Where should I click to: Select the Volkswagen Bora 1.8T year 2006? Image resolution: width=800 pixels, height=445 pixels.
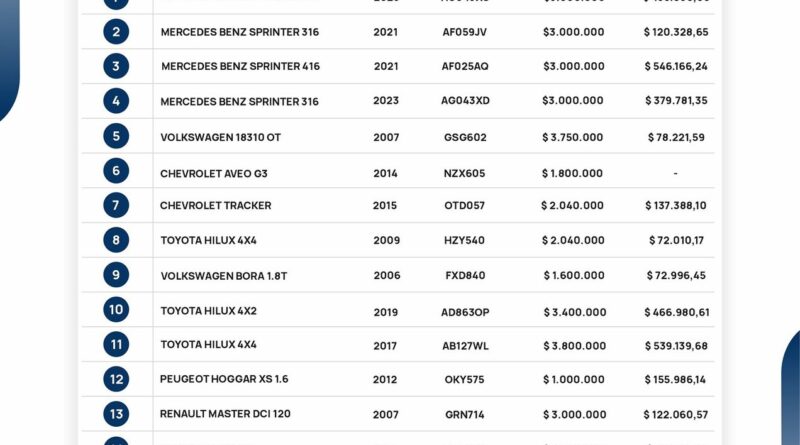386,276
